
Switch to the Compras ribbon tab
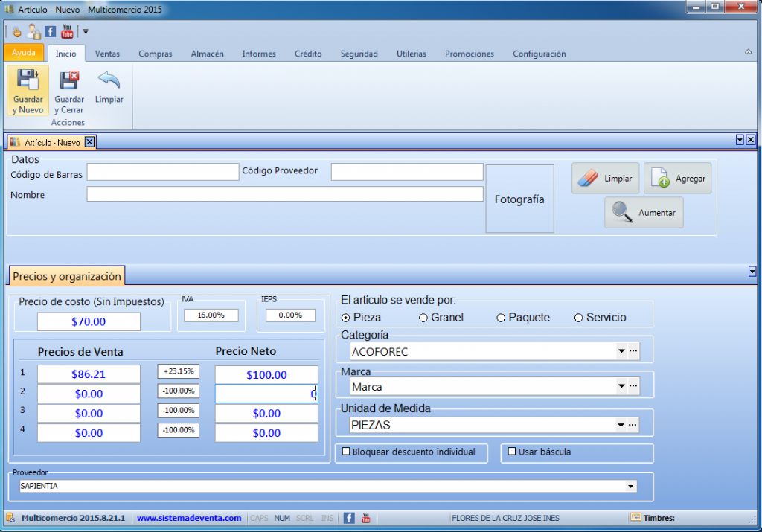point(155,54)
